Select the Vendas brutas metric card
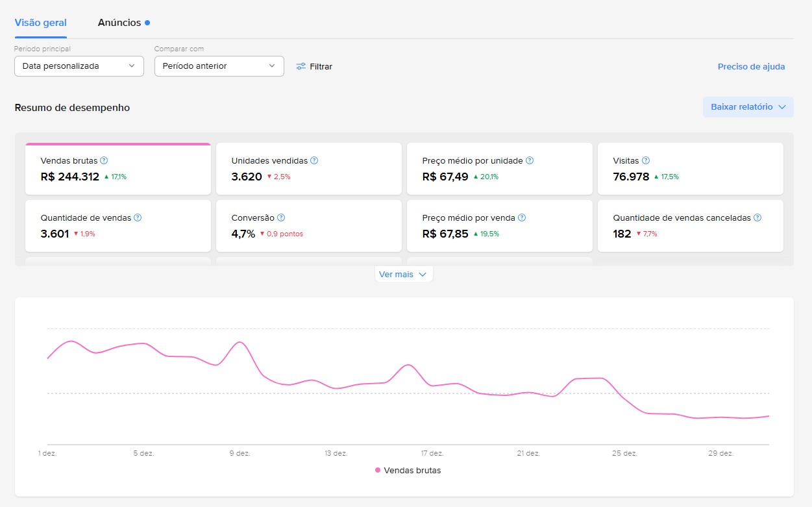The width and height of the screenshot is (812, 507). pos(118,169)
